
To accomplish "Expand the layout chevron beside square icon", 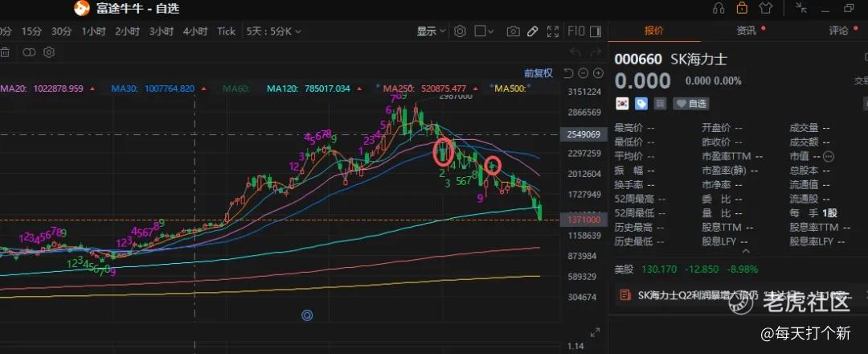I will pos(491,31).
